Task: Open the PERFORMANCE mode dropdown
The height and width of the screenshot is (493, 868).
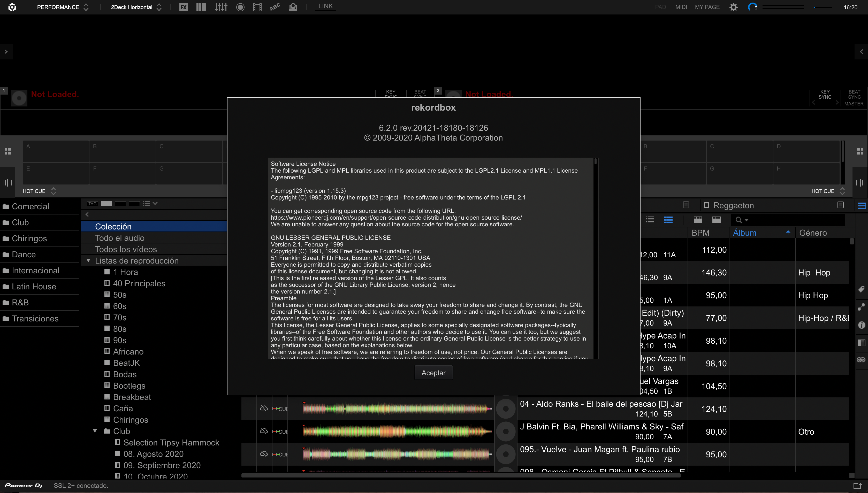Action: pyautogui.click(x=63, y=7)
